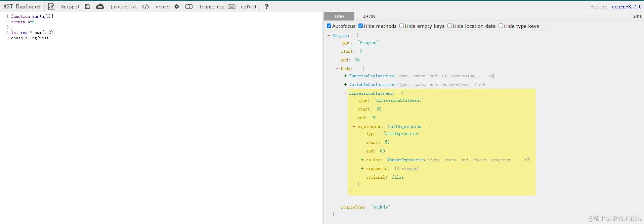644x224 pixels.
Task: Click the Snippet file-code icon
Action: 51,6
